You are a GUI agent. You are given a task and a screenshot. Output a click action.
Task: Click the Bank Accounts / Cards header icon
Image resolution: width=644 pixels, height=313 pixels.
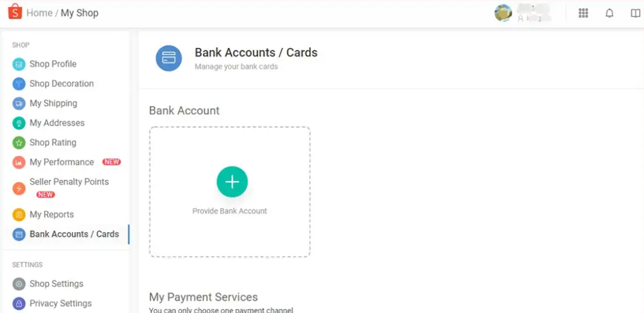click(x=168, y=58)
